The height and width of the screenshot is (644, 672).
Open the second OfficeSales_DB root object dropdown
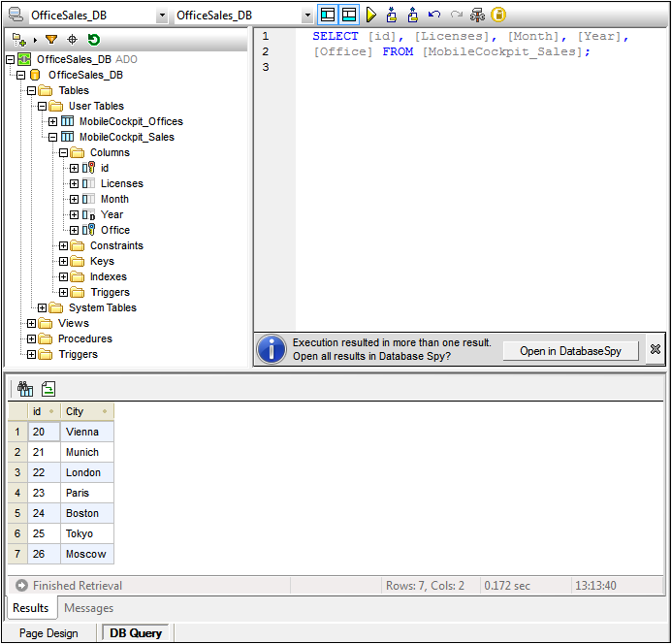tap(307, 16)
